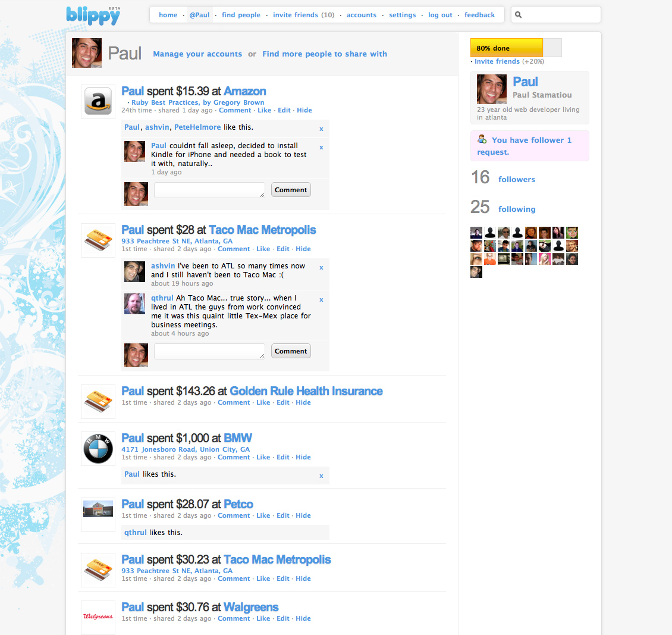Comment on the Petco purchase

click(234, 515)
